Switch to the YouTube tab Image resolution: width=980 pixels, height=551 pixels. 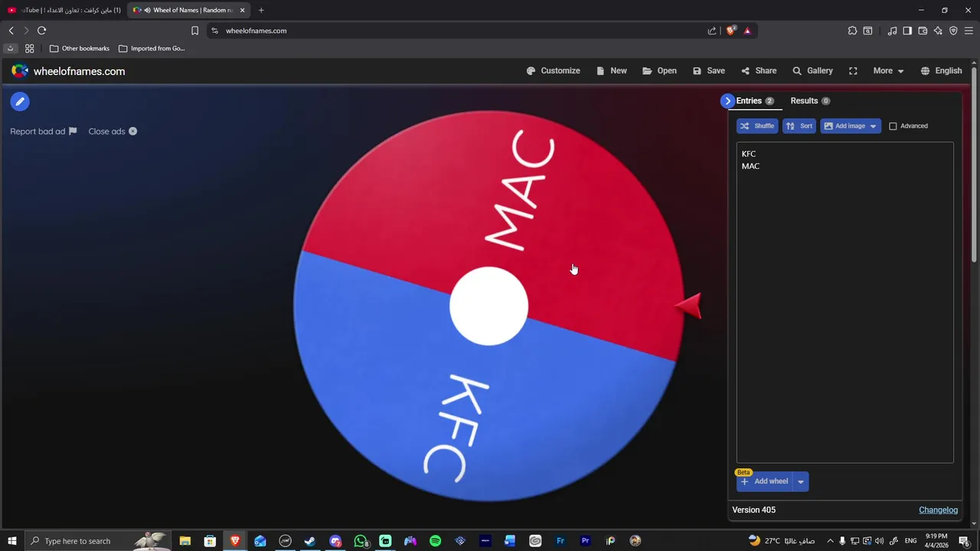64,10
